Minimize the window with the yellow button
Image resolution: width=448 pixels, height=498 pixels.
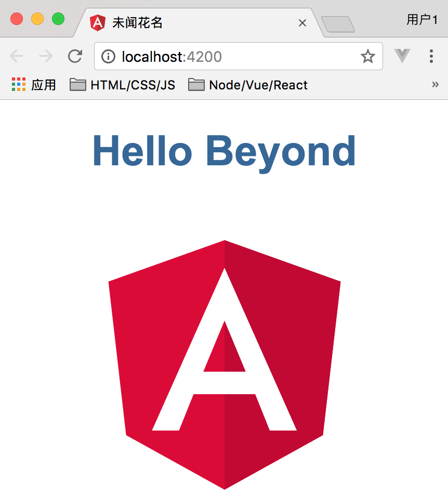(37, 19)
